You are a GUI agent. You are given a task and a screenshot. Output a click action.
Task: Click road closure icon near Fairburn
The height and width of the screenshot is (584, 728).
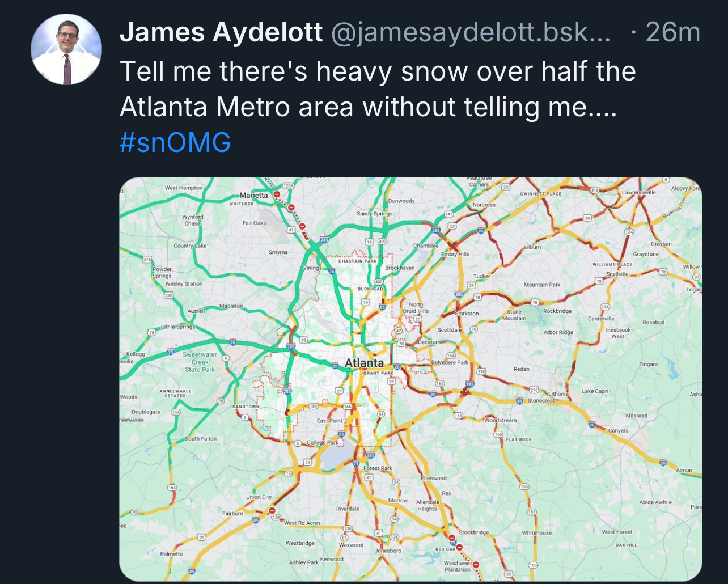tap(272, 510)
